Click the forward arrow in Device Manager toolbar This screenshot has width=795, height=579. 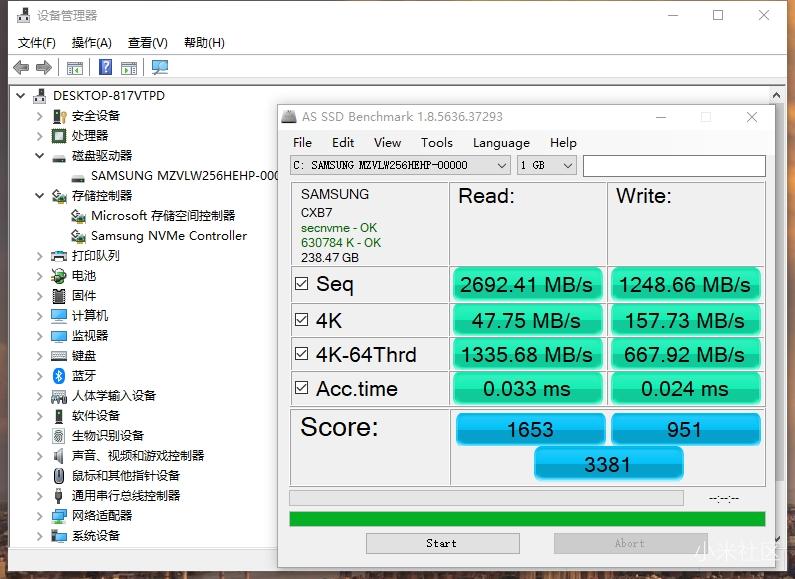pos(44,67)
